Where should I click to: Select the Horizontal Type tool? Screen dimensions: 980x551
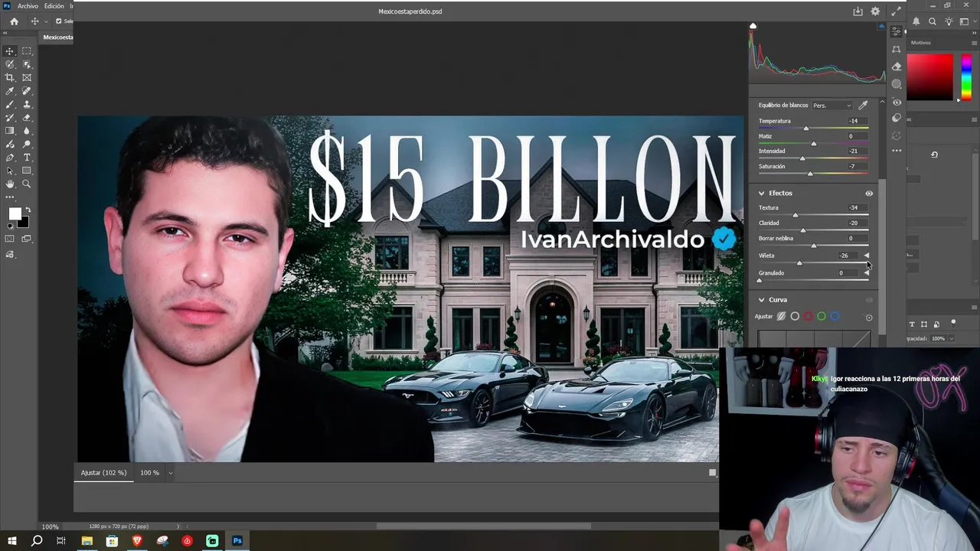click(x=27, y=158)
